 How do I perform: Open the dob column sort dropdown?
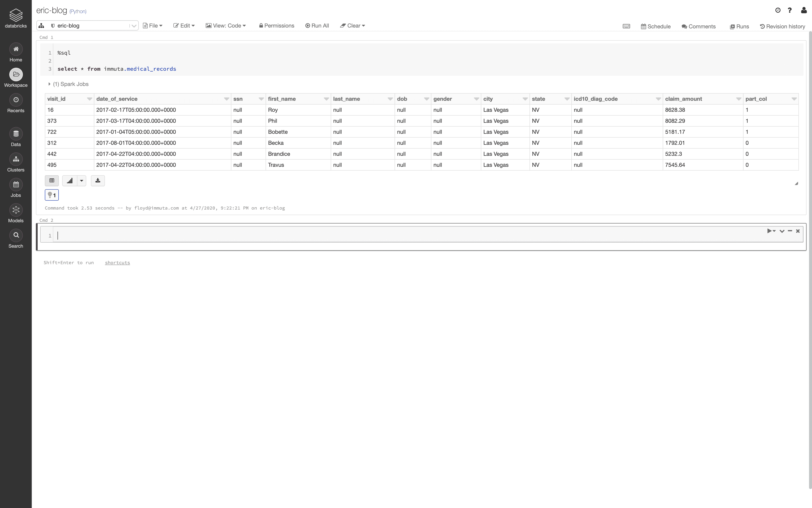(427, 99)
